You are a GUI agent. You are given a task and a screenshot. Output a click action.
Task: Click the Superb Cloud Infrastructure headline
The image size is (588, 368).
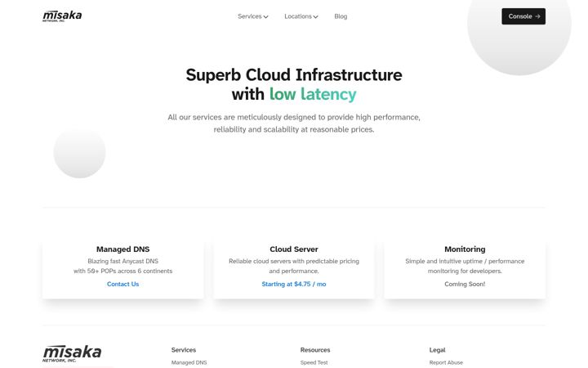pos(294,74)
